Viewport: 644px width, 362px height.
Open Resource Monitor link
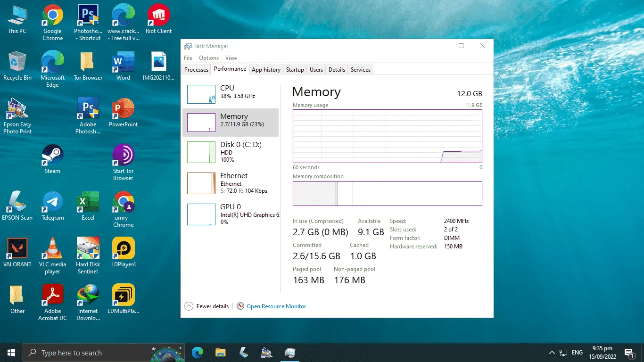click(271, 306)
